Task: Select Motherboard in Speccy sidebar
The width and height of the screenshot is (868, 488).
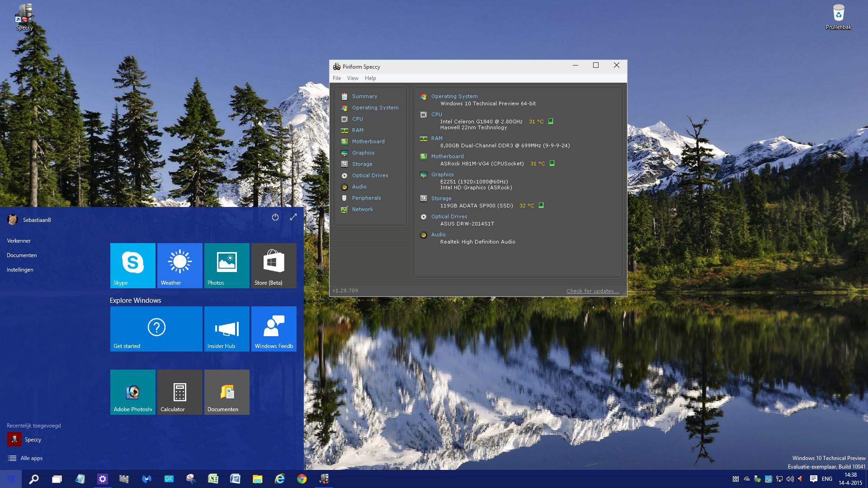Action: (x=368, y=141)
